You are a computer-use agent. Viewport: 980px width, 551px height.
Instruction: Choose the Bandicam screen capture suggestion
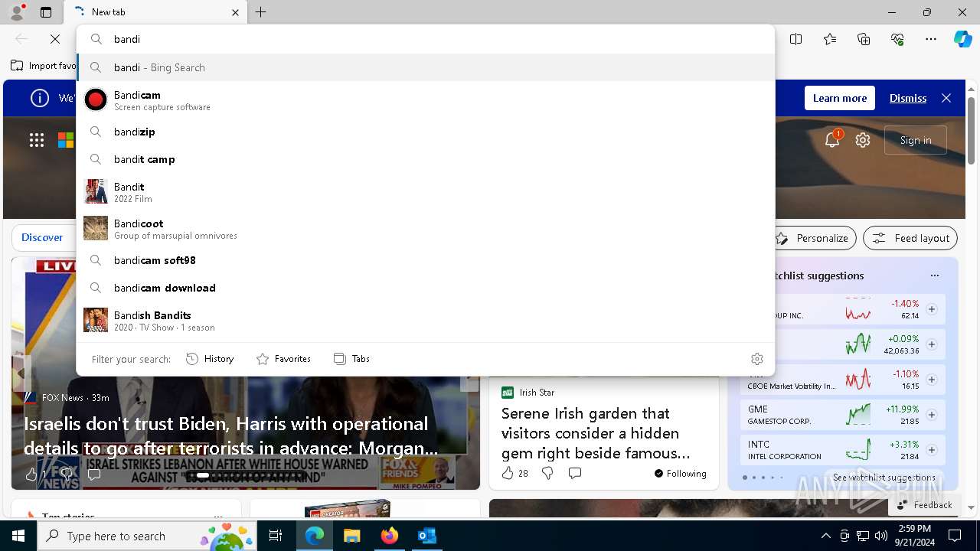[426, 100]
